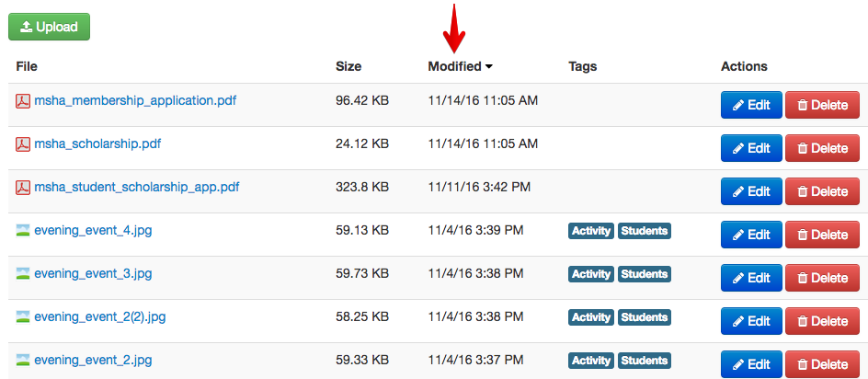Sort files by the Modified column arrow

[489, 66]
